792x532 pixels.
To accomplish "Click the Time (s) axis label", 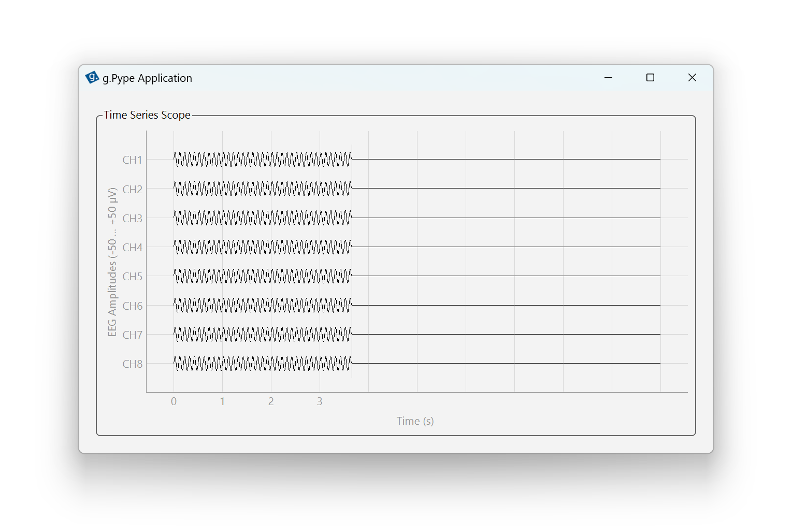I will click(415, 421).
